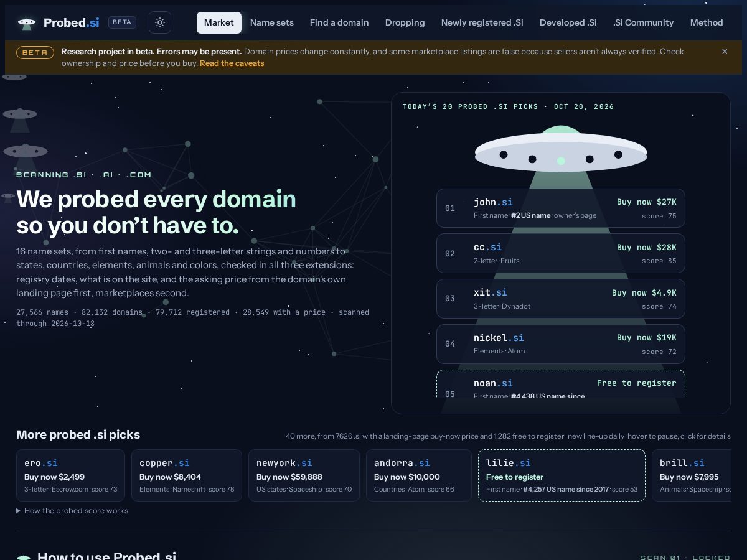The height and width of the screenshot is (560, 747).
Task: Open the ero.si card
Action: click(x=70, y=475)
